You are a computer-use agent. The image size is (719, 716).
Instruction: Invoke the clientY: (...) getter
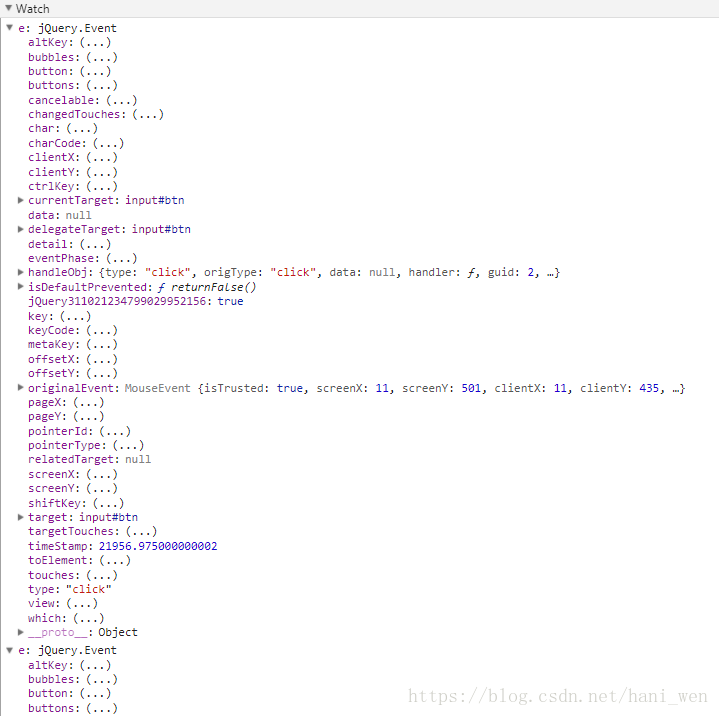tap(102, 172)
